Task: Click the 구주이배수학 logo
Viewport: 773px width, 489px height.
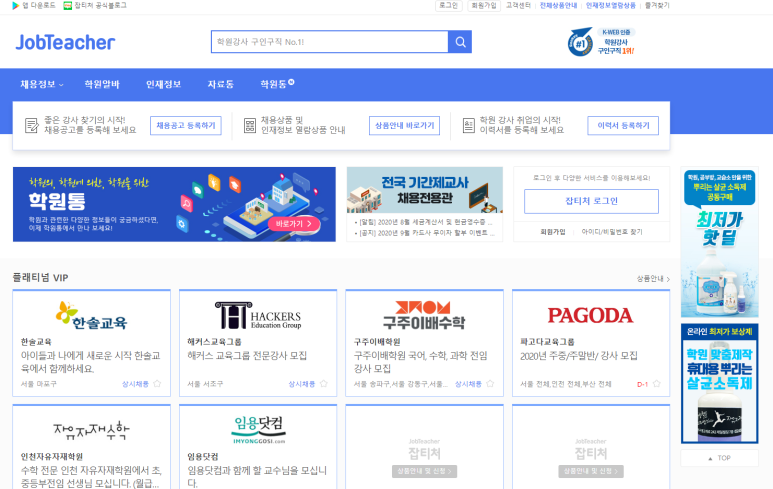Action: click(424, 315)
